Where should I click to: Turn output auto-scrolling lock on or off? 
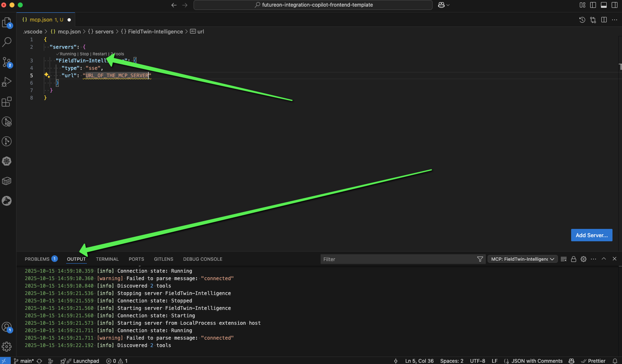[574, 259]
